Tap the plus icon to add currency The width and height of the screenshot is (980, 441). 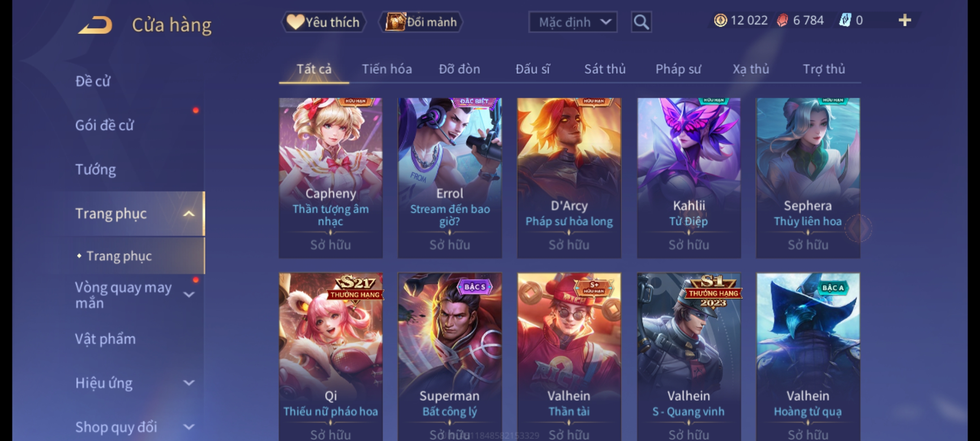[905, 20]
